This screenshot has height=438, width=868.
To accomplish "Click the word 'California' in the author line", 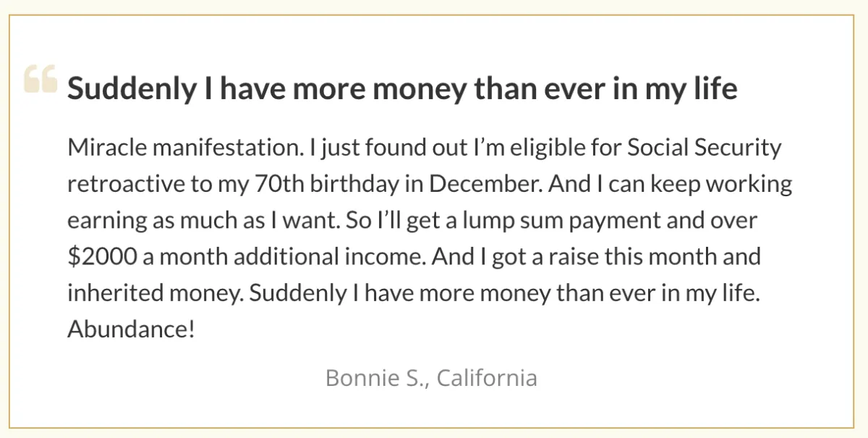I will [x=487, y=378].
